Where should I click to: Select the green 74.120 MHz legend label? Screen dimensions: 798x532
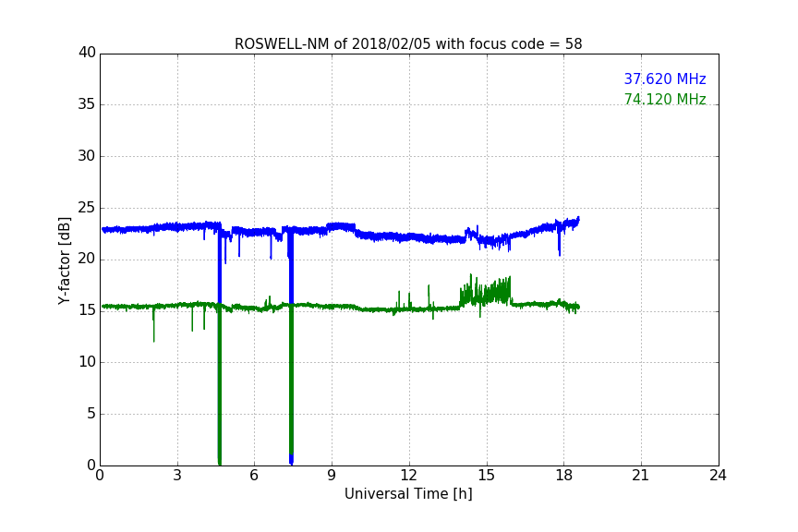point(665,99)
